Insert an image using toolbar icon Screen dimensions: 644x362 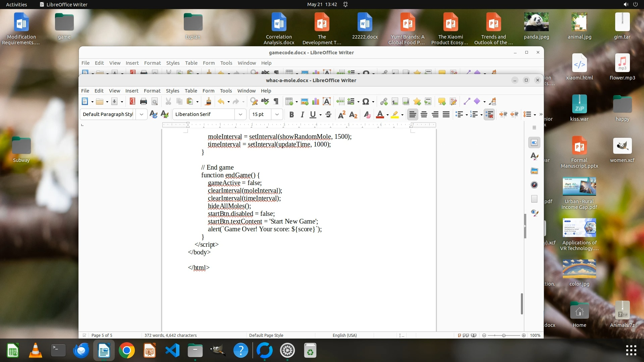[305, 102]
